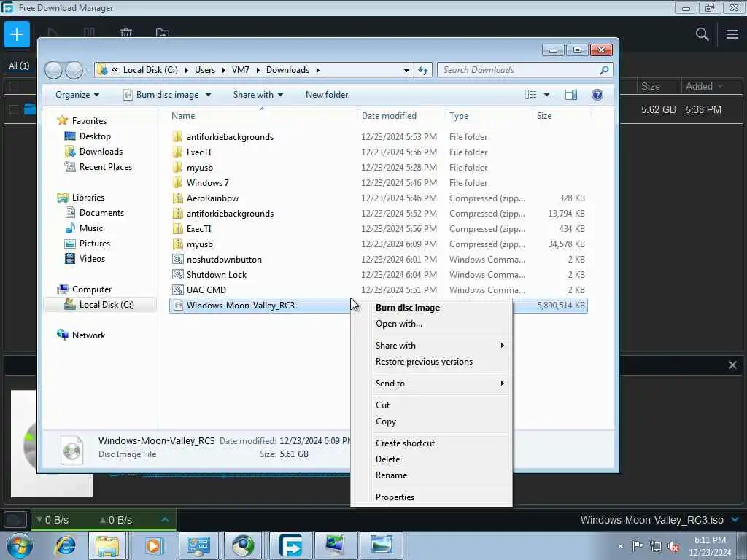The width and height of the screenshot is (747, 560).
Task: Select Network in navigation pane
Action: tap(88, 335)
